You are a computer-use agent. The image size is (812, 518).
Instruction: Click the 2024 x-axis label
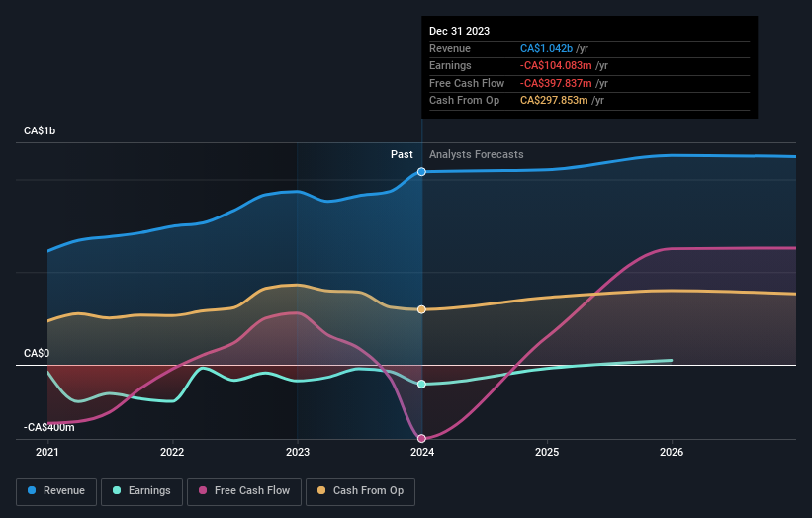422,452
